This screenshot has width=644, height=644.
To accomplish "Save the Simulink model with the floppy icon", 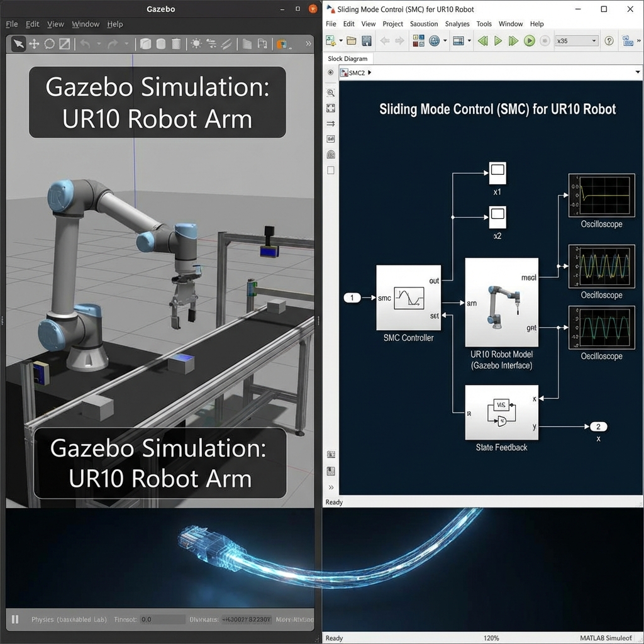I will coord(367,41).
